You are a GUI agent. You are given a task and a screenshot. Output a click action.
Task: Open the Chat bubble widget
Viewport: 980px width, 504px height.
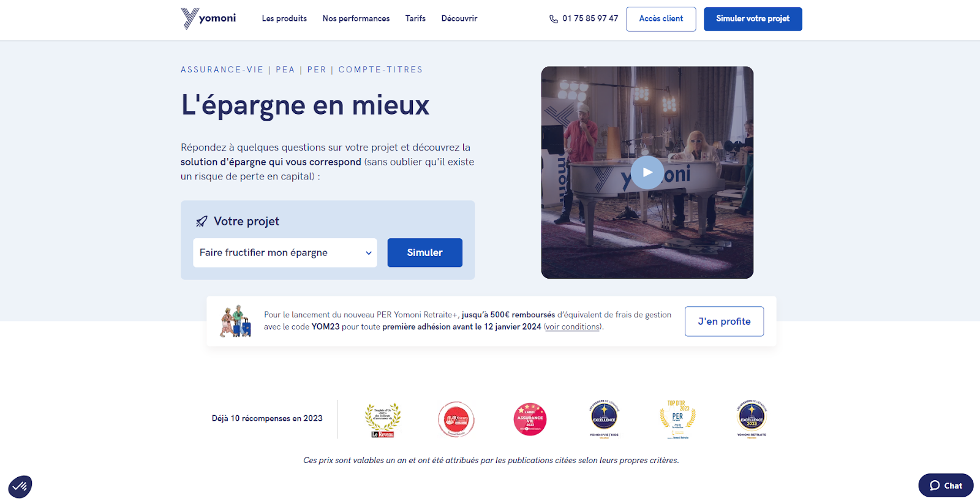(946, 486)
